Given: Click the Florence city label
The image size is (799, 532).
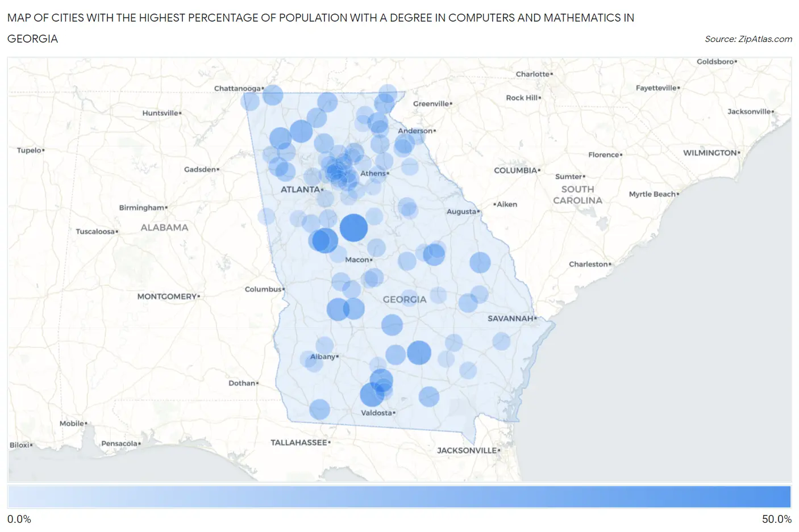Looking at the screenshot, I should coord(604,155).
